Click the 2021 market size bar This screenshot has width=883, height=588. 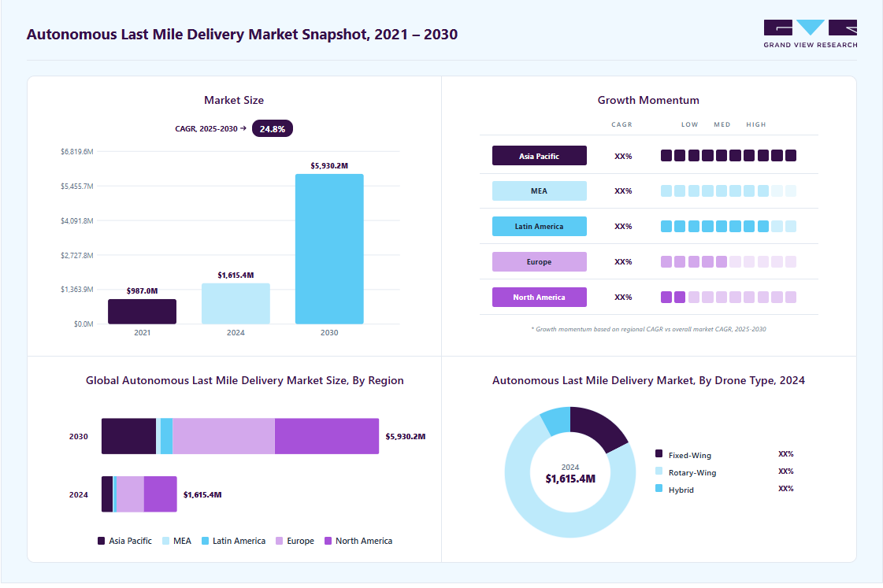[x=142, y=312]
